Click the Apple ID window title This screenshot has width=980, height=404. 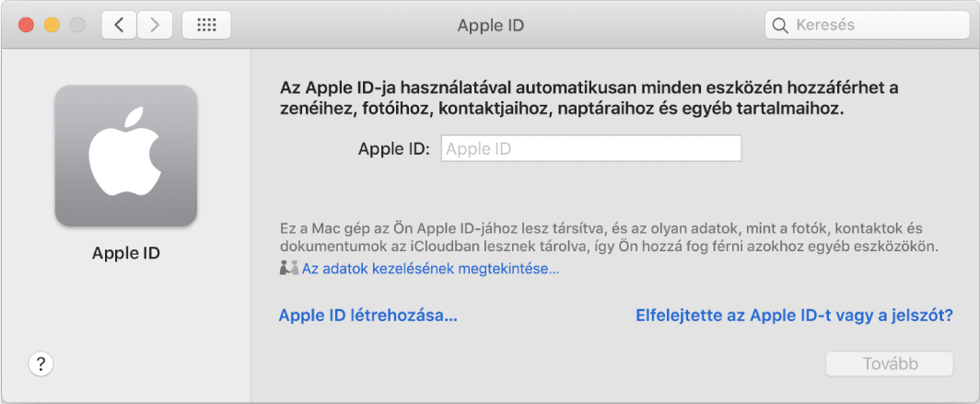490,25
